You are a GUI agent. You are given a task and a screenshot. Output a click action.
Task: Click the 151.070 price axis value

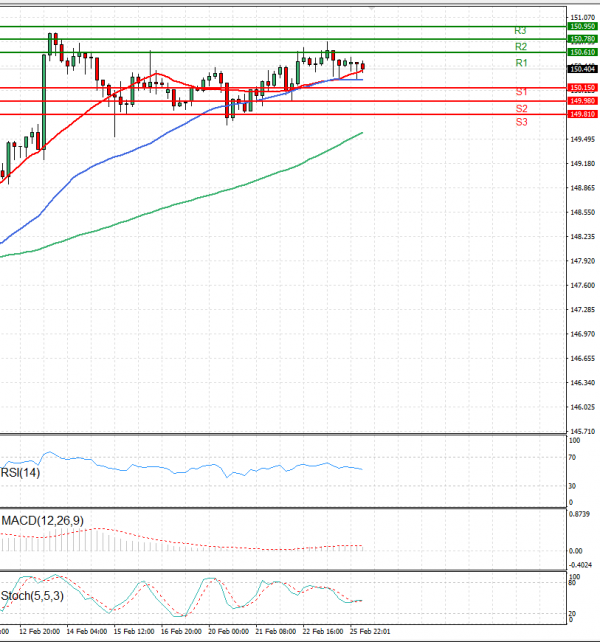coord(582,18)
